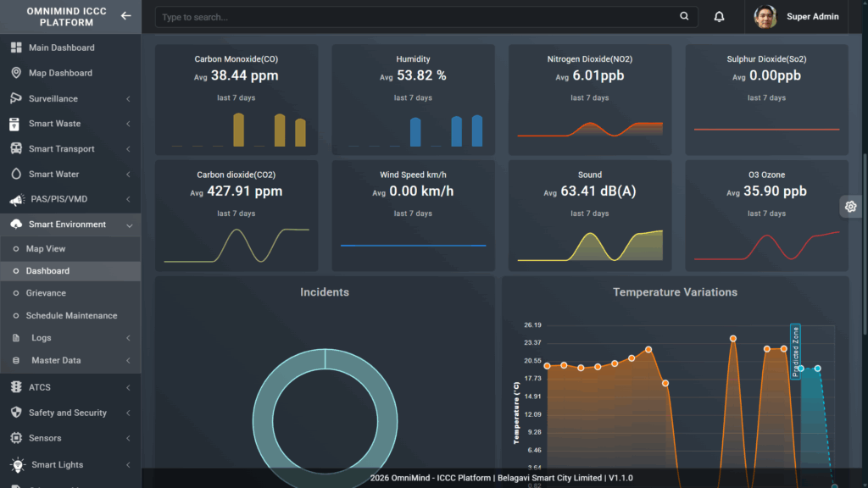
Task: Select the Schedule Maintenance submenu bullet
Action: (15, 316)
